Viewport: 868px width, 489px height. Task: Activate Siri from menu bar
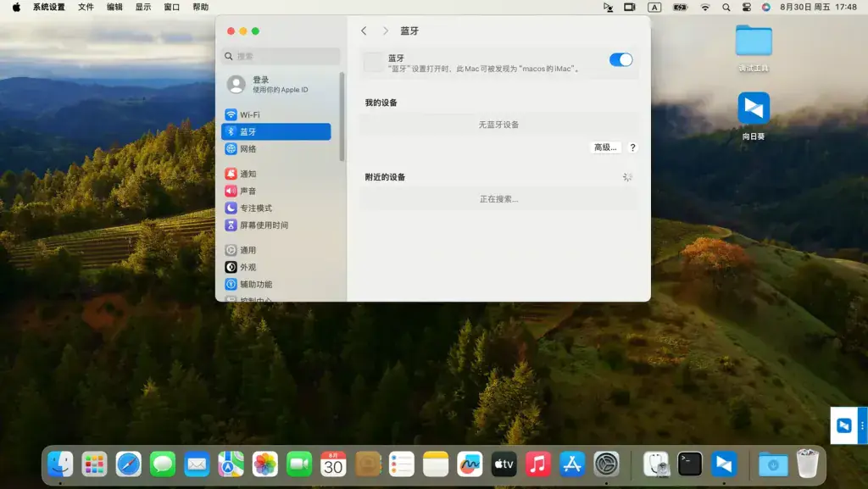766,7
